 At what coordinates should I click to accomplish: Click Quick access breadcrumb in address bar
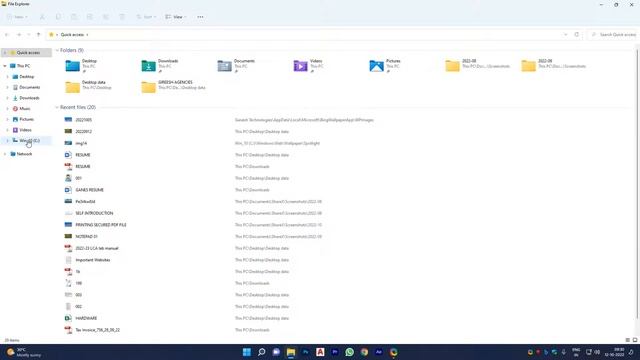[72, 35]
